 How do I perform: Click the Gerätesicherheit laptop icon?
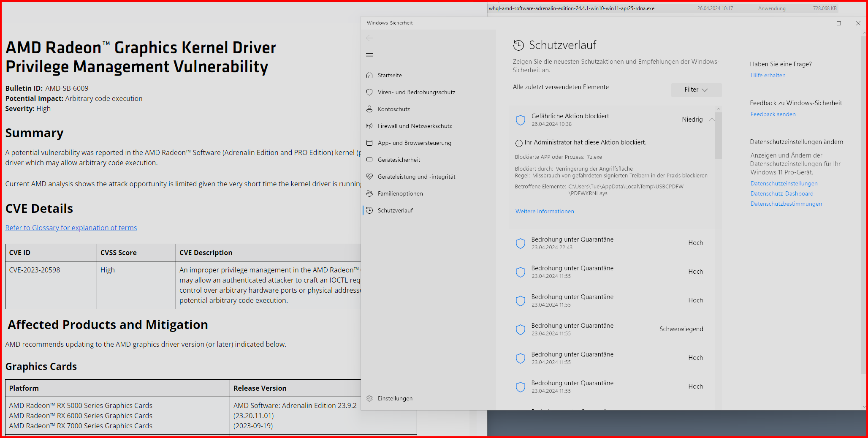[x=369, y=160]
